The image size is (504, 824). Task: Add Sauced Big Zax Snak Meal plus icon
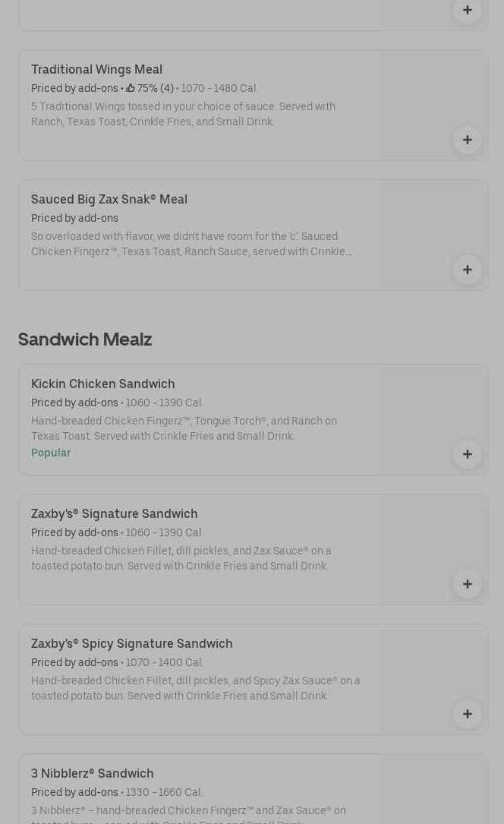click(x=467, y=270)
